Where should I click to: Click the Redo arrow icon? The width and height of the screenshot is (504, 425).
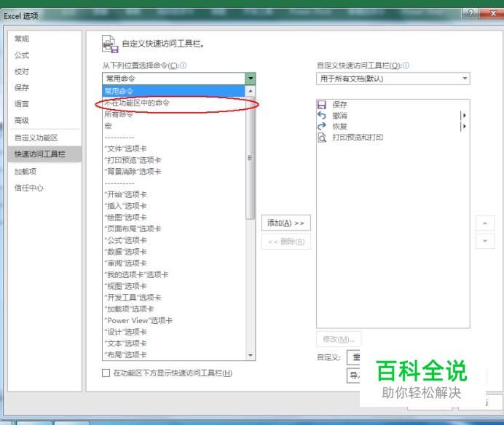321,126
